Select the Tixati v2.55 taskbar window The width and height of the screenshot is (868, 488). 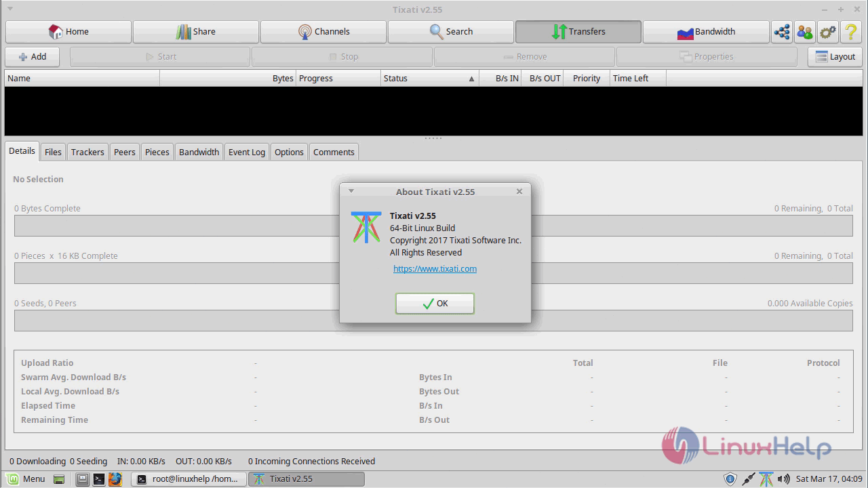[307, 479]
